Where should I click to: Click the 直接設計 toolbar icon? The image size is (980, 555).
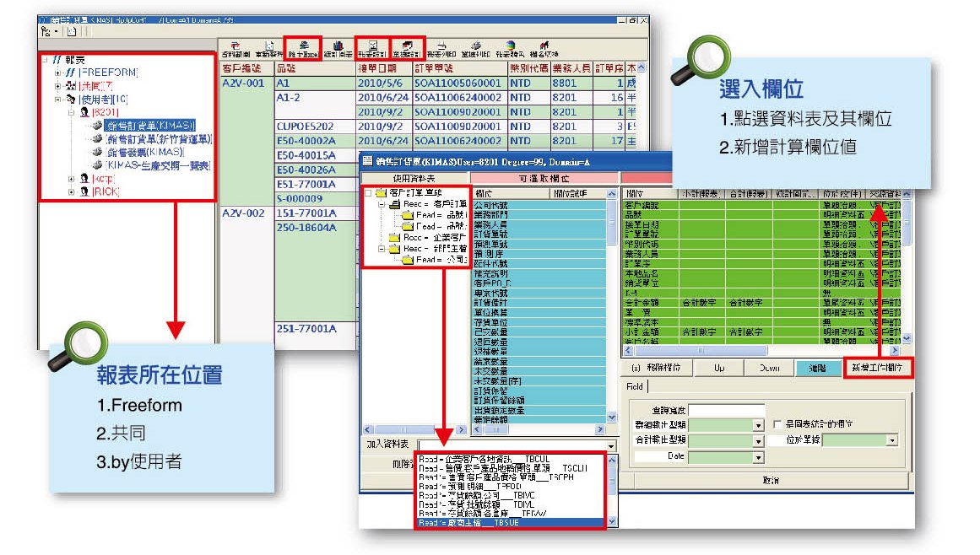click(x=407, y=46)
